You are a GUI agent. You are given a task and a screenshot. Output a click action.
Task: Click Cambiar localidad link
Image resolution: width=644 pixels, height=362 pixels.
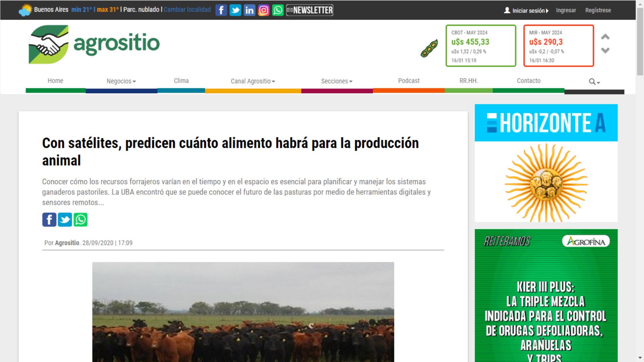pos(187,9)
